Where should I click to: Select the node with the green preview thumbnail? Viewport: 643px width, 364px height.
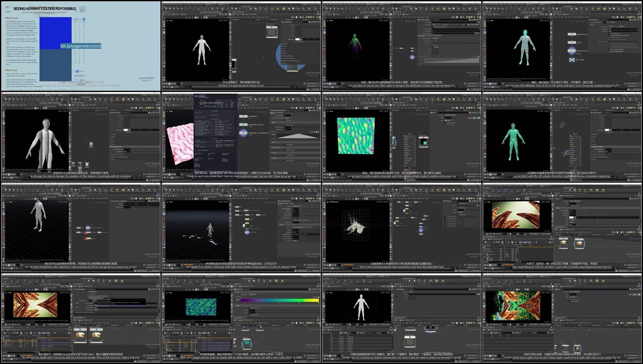[424, 141]
